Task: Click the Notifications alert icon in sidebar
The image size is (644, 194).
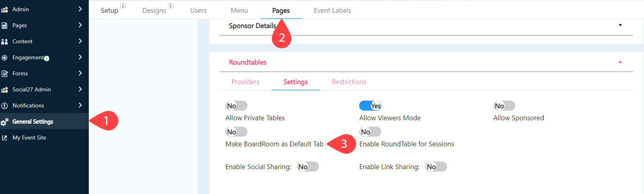Action: click(4, 106)
